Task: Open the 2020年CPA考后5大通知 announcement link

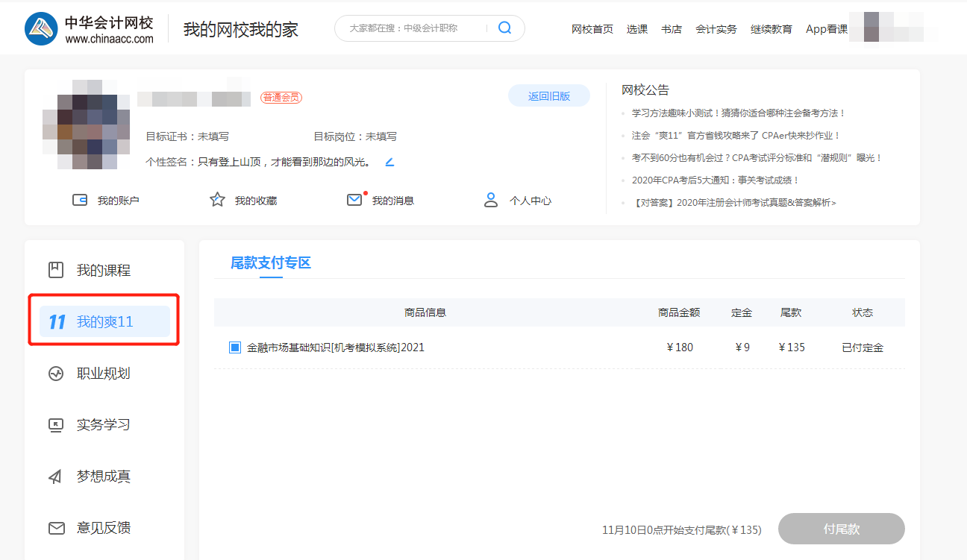Action: 713,180
